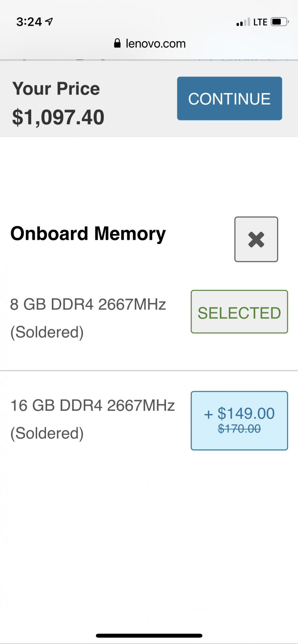Close the Onboard Memory panel with X

256,239
